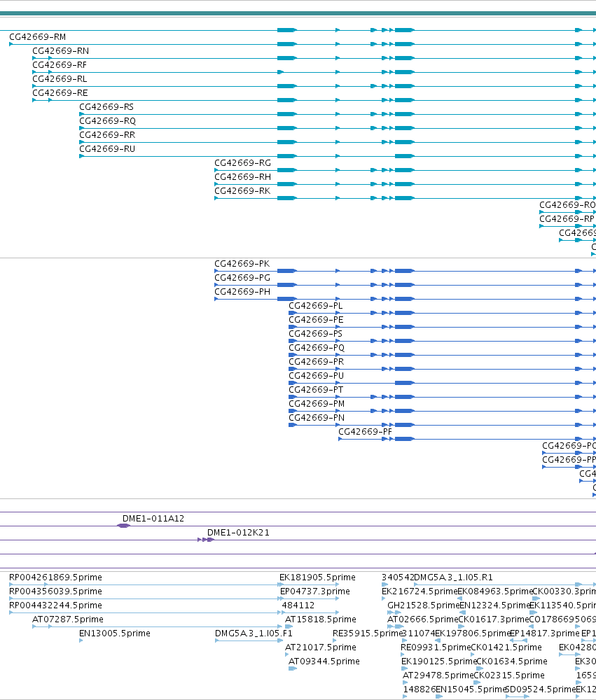596x700 pixels.
Task: Select the CG42669-PK protein label
Action: pos(242,264)
